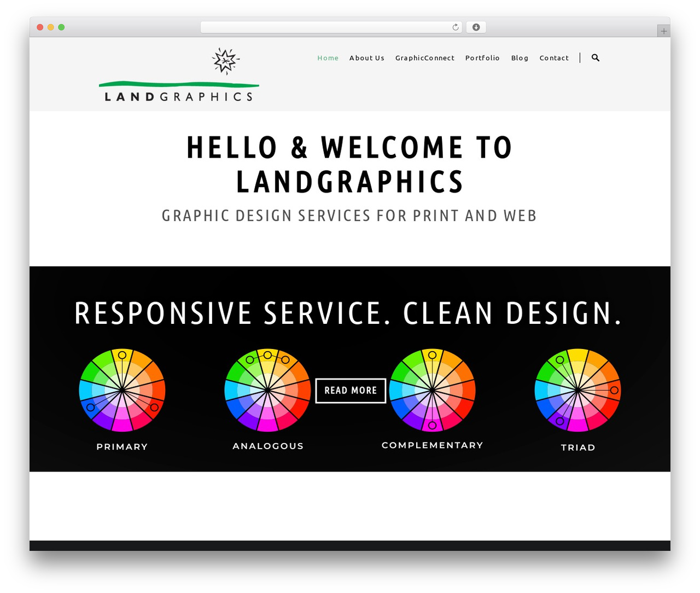Click the Analogous color wheel

(268, 390)
